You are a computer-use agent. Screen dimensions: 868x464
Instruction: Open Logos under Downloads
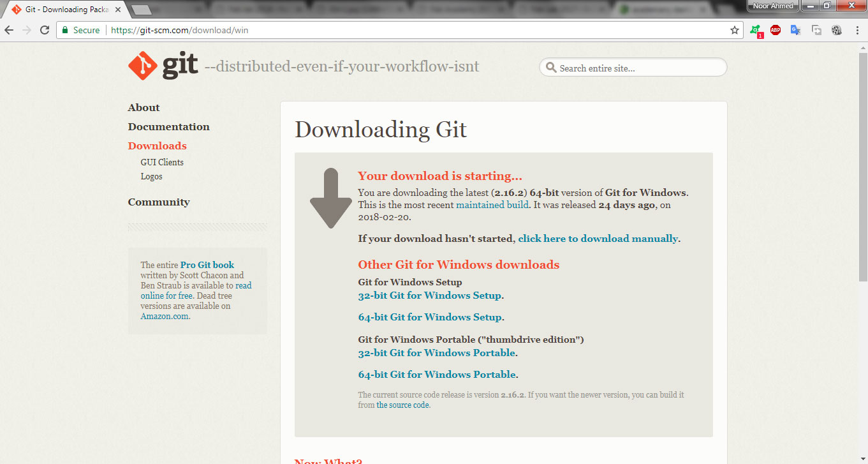(151, 176)
